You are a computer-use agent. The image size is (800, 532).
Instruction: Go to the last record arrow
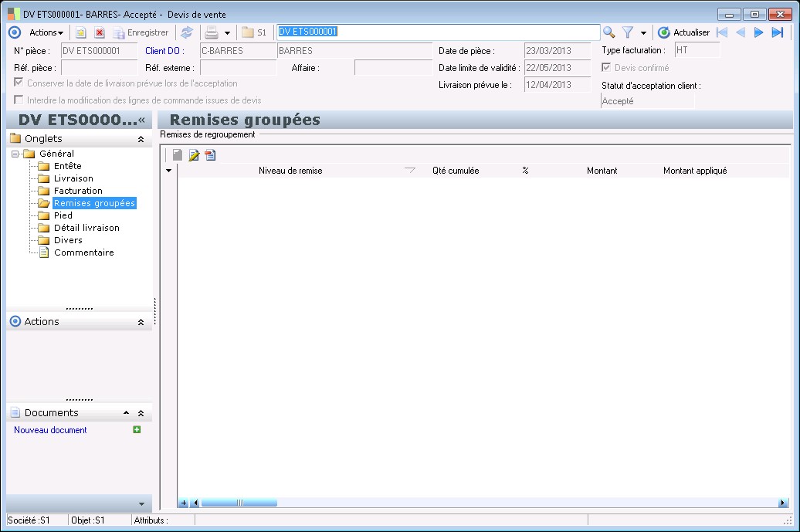778,32
